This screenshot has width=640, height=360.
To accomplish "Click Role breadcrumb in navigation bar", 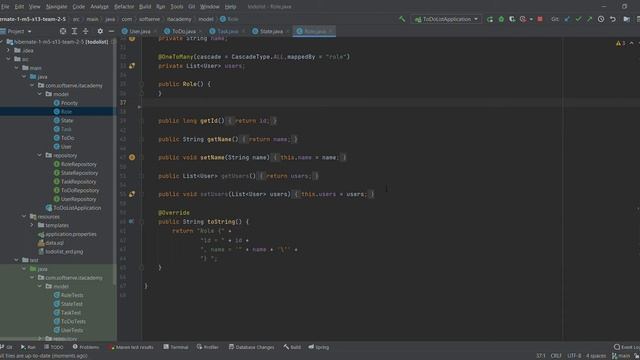I will click(x=229, y=19).
